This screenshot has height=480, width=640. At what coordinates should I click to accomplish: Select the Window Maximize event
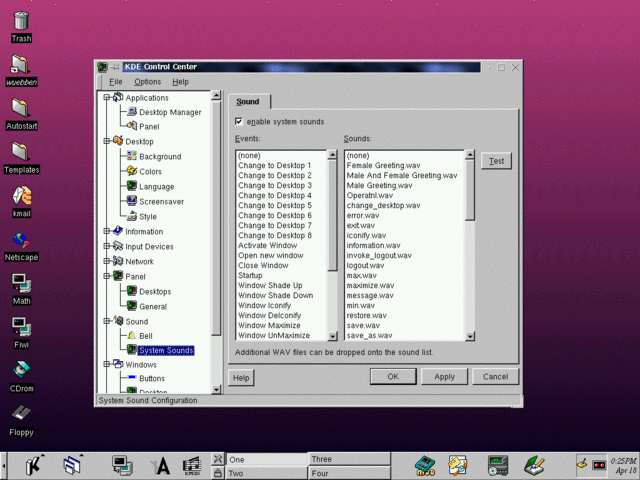269,325
